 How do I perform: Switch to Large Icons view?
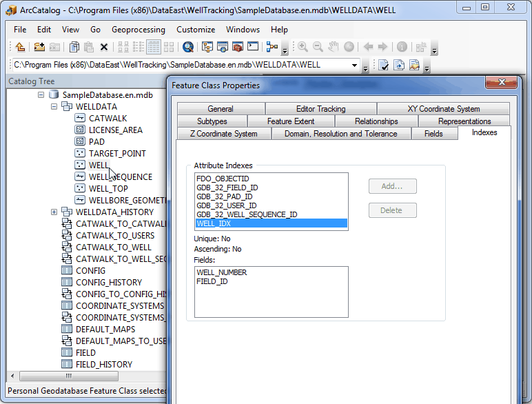[x=123, y=47]
